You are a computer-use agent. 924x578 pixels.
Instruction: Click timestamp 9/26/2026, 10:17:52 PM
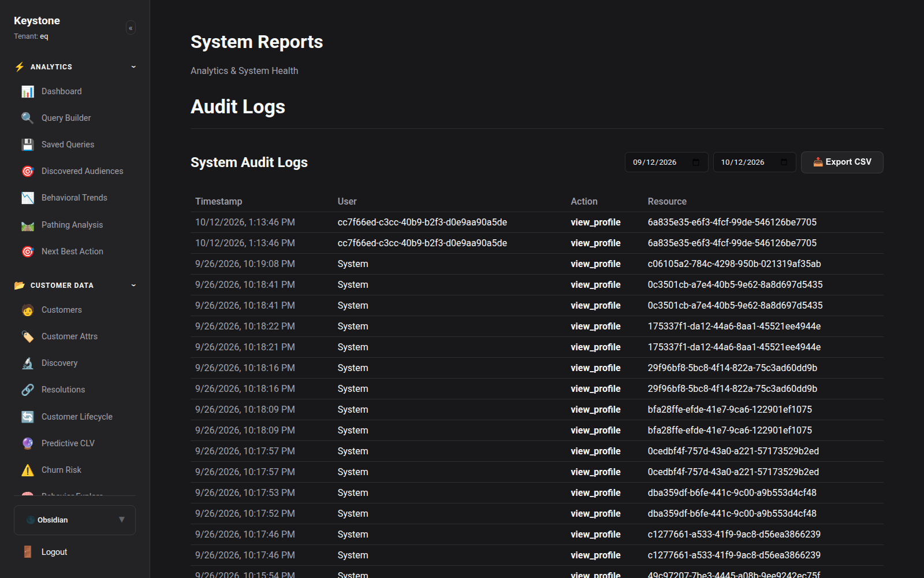pos(245,513)
